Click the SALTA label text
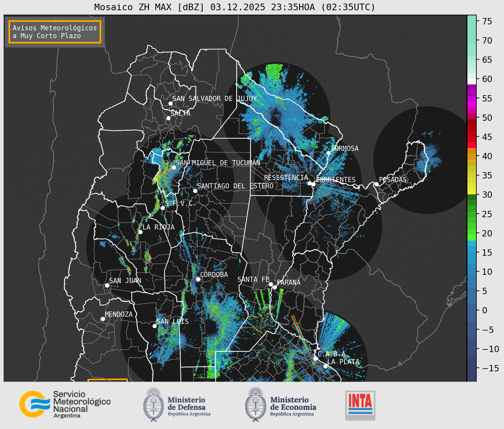This screenshot has height=429, width=504. tap(181, 113)
